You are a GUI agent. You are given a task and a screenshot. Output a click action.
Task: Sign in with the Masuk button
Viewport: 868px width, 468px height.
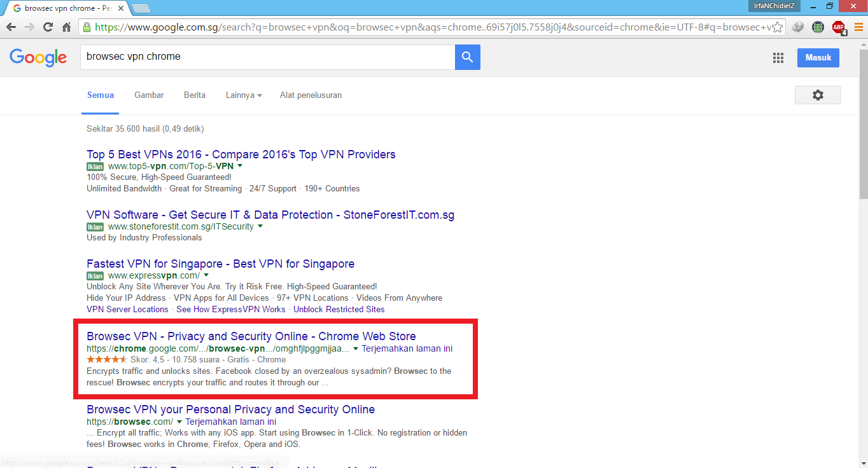(x=818, y=57)
